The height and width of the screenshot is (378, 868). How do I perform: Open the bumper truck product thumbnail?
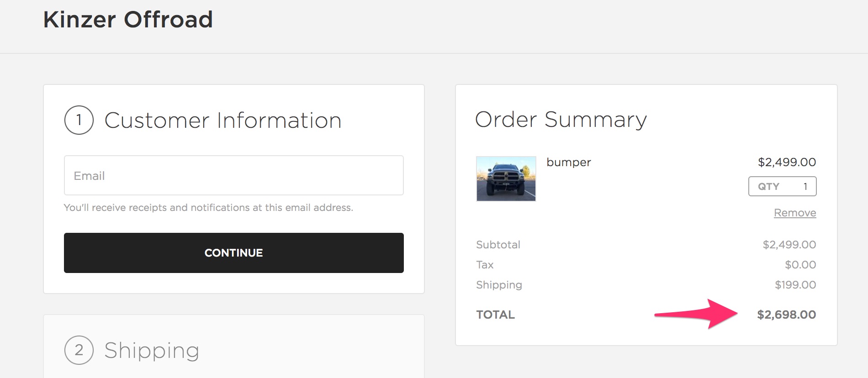coord(506,178)
